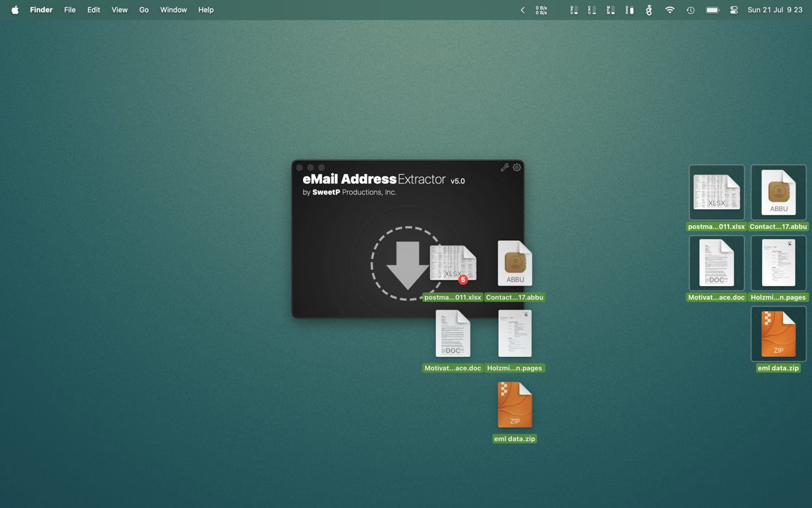Viewport: 812px width, 508px height.
Task: Open the CPU usage monitor in menu bar
Action: 592,9
